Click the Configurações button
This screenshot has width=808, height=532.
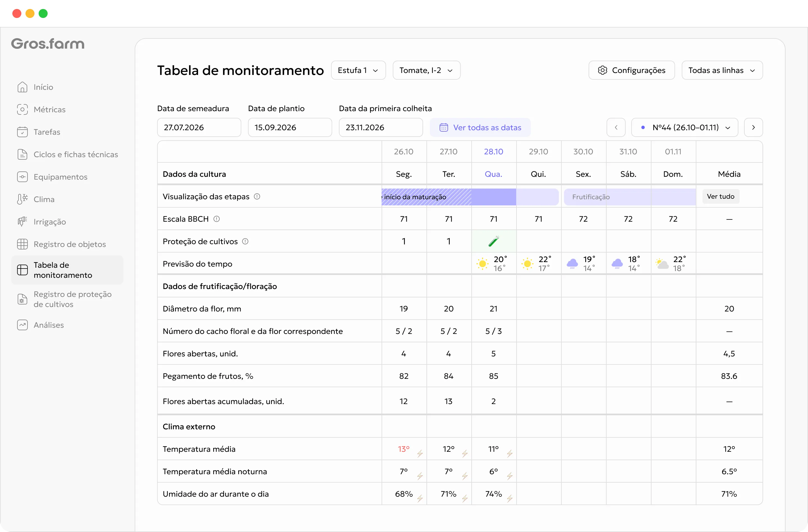point(632,70)
